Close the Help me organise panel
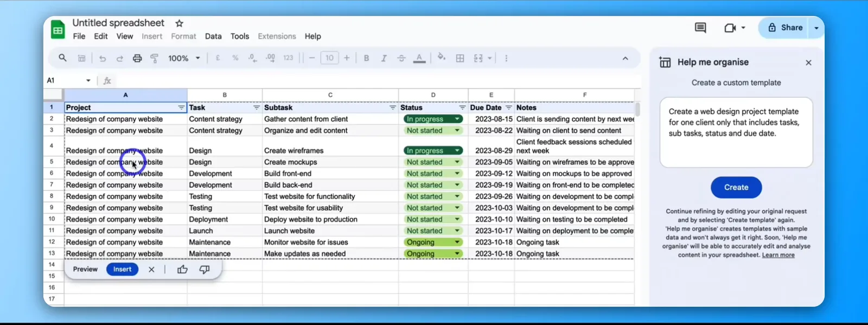The height and width of the screenshot is (325, 868). pyautogui.click(x=808, y=62)
